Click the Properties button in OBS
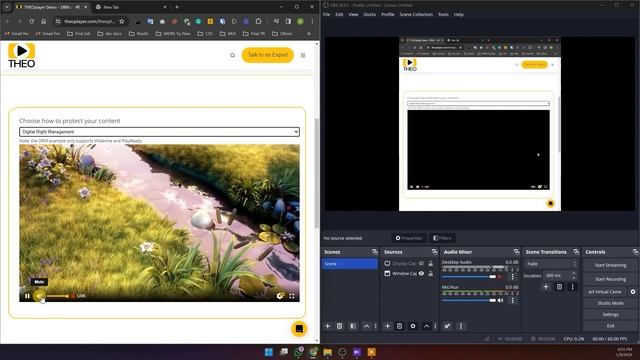This screenshot has height=360, width=640. pos(409,238)
